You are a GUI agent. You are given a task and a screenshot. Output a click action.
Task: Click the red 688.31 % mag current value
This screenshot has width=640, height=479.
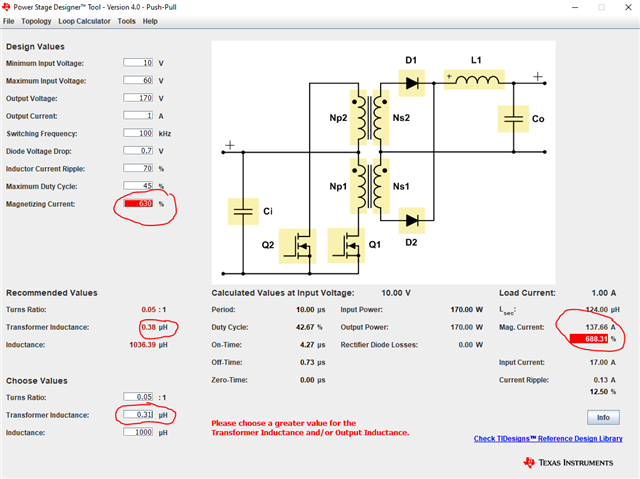[x=589, y=339]
